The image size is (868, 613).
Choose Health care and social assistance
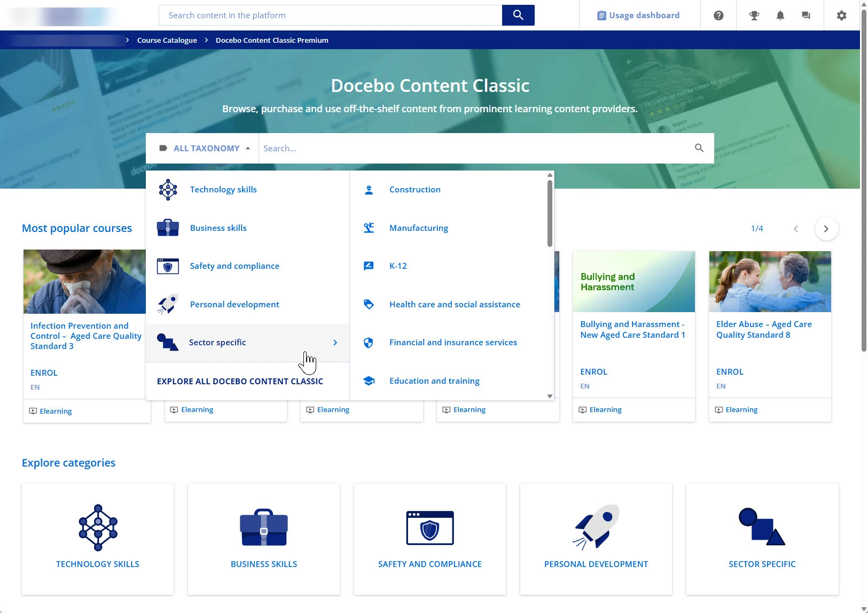(x=455, y=304)
